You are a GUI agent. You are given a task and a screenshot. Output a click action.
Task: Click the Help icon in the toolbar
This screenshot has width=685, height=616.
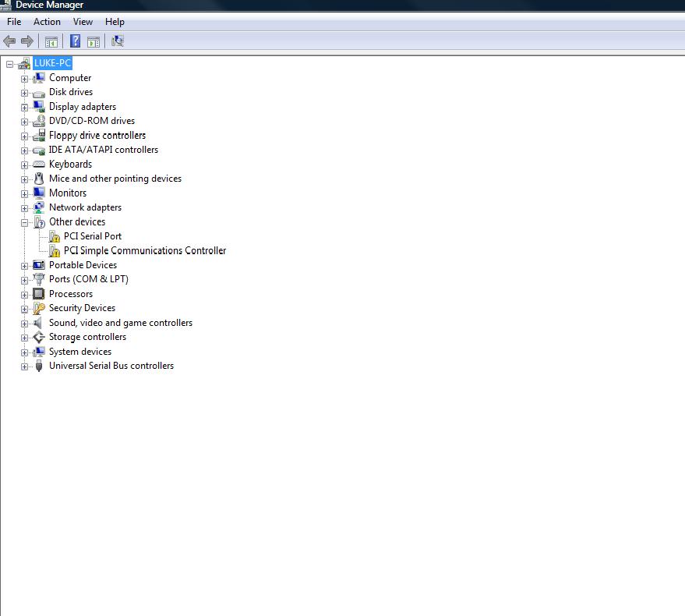pyautogui.click(x=74, y=41)
